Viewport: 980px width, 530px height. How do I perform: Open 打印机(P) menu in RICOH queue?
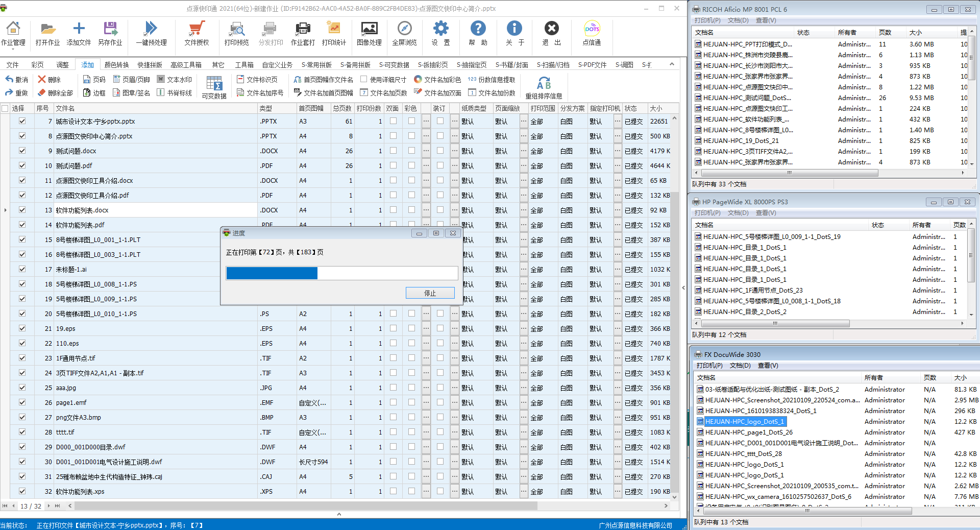coord(707,20)
